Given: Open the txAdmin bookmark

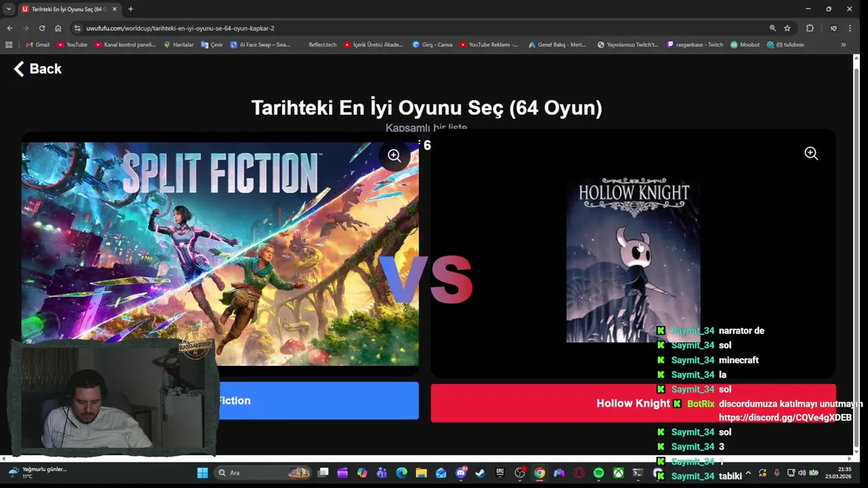Looking at the screenshot, I should pos(785,45).
